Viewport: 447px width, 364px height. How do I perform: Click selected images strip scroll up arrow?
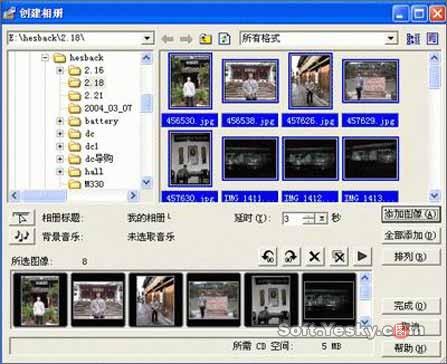pyautogui.click(x=365, y=278)
